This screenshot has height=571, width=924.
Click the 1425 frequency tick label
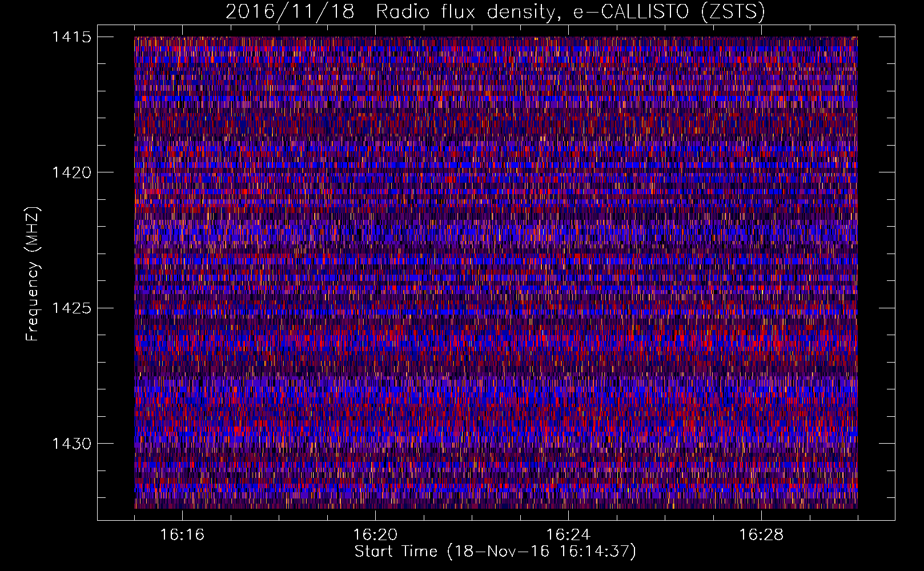(71, 308)
